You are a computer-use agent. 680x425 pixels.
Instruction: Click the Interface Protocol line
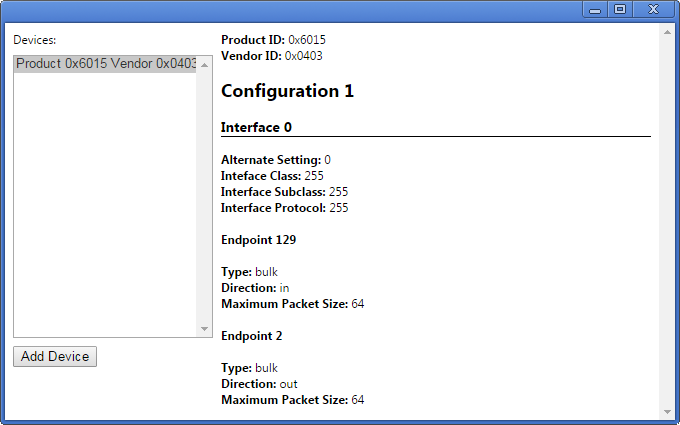click(x=284, y=208)
